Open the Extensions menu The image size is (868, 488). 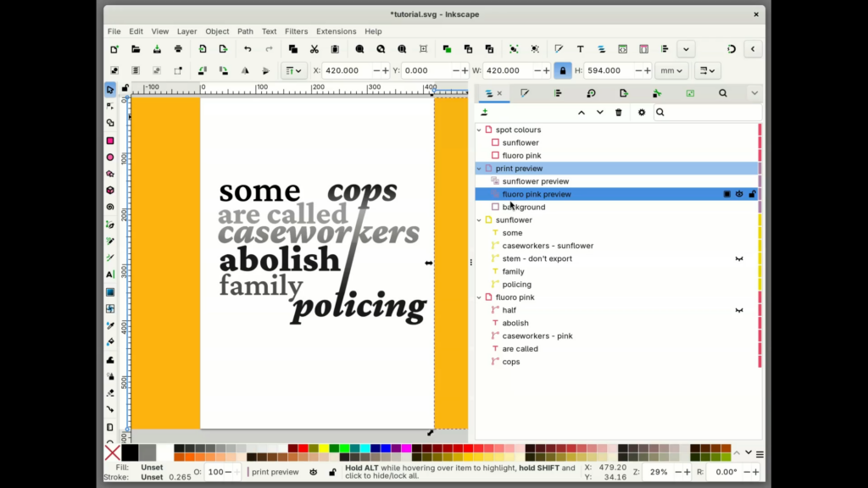point(336,31)
